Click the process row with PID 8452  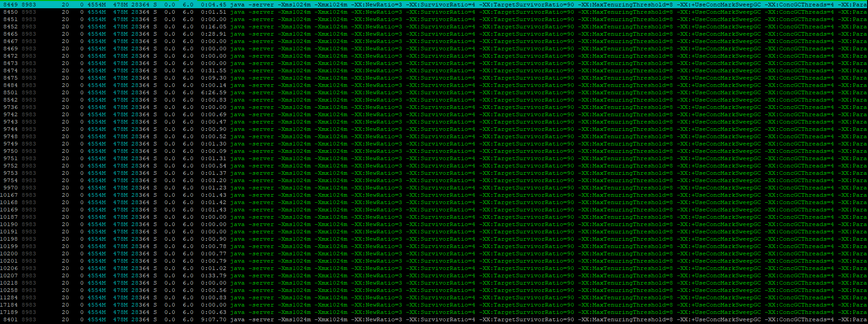click(x=434, y=27)
